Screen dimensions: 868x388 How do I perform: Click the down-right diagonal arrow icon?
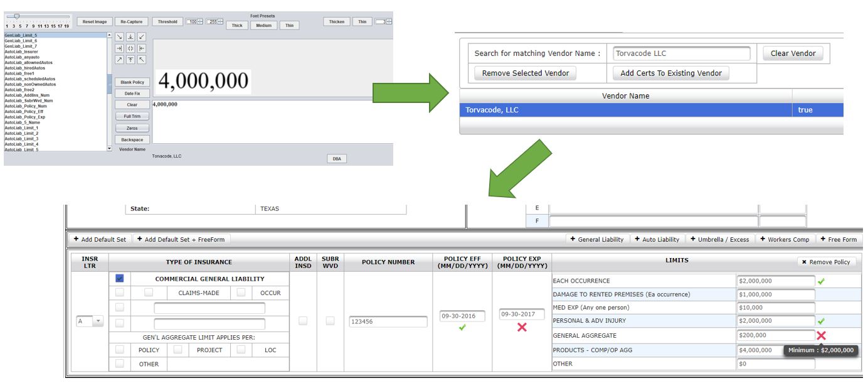pyautogui.click(x=119, y=37)
